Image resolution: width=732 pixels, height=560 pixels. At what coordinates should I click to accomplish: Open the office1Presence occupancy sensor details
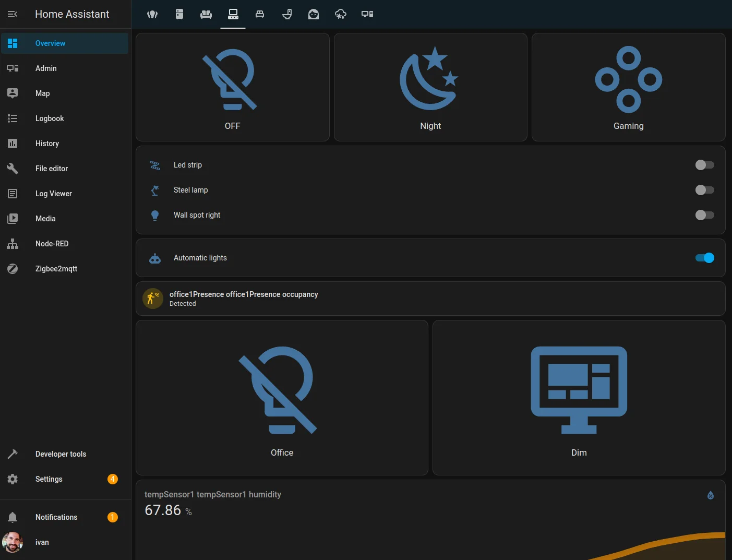[x=244, y=299]
